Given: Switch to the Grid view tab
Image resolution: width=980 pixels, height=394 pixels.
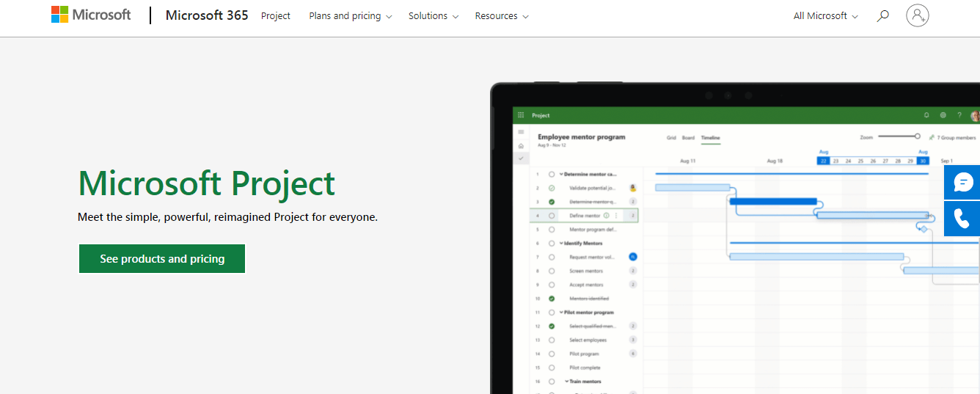Looking at the screenshot, I should coord(671,138).
